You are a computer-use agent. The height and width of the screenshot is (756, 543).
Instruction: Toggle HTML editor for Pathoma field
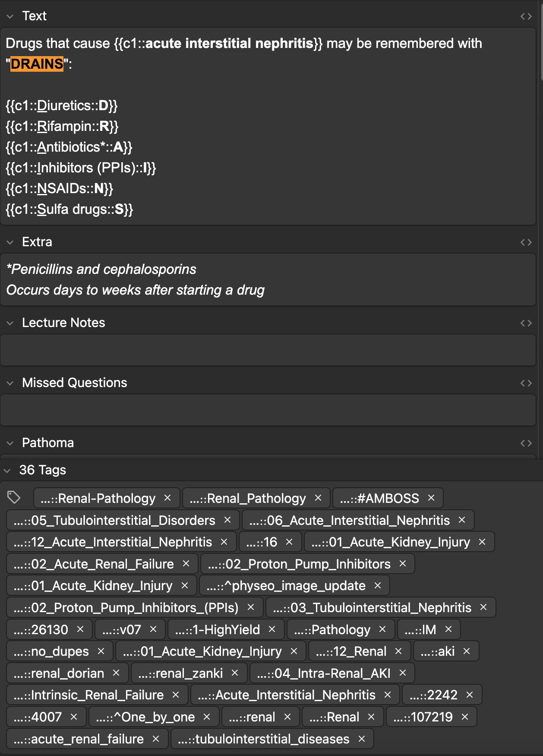pyautogui.click(x=526, y=443)
